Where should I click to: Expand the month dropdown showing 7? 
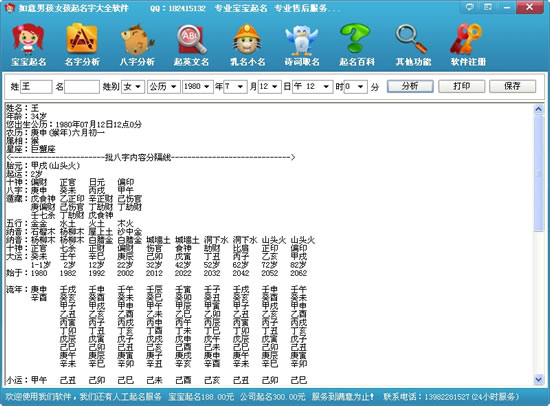coord(235,86)
